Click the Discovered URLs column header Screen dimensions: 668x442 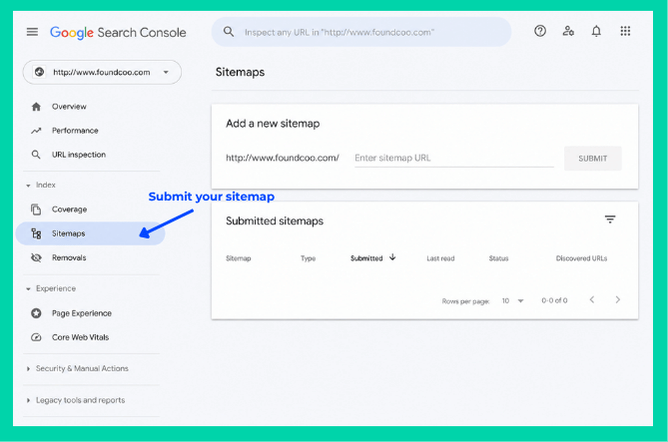pos(581,258)
